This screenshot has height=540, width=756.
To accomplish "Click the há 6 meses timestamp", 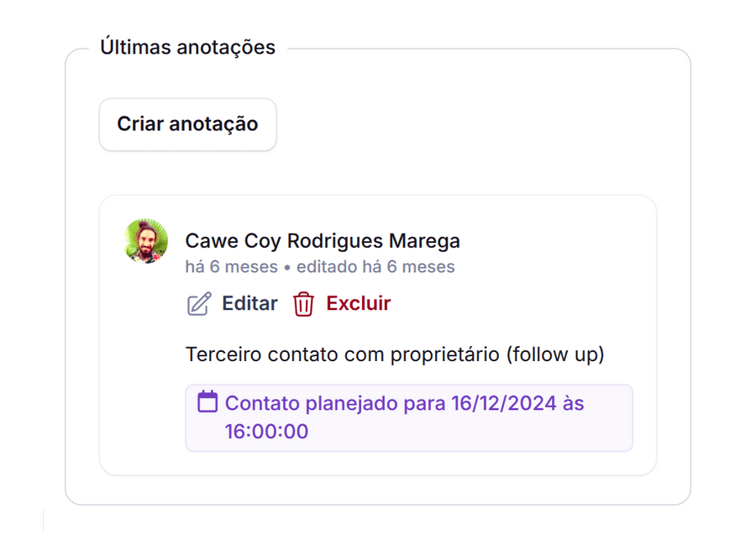I will pyautogui.click(x=230, y=266).
